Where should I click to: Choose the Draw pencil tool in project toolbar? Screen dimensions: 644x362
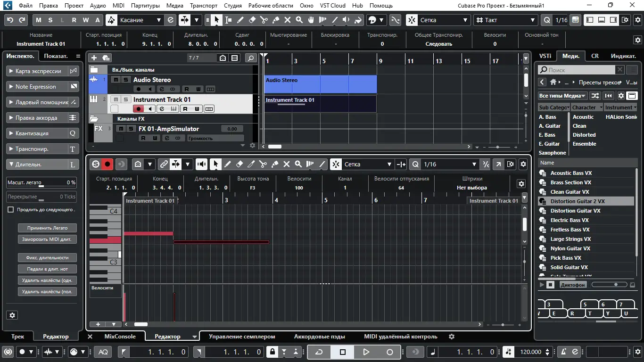click(240, 20)
